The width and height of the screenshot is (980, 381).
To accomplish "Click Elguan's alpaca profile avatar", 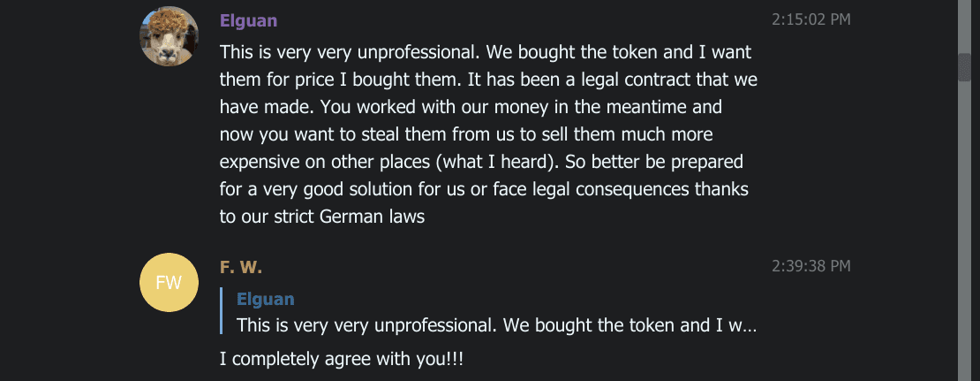I will [169, 35].
